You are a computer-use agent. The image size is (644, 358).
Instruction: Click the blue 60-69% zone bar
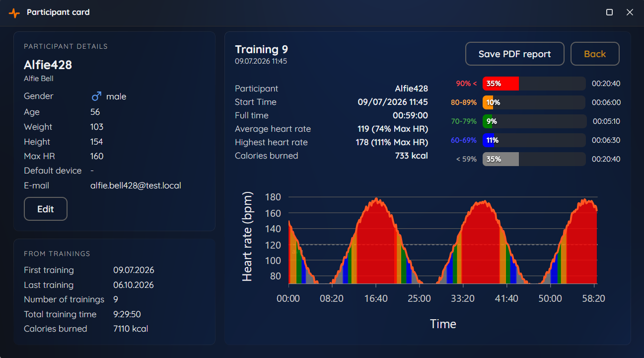[534, 140]
